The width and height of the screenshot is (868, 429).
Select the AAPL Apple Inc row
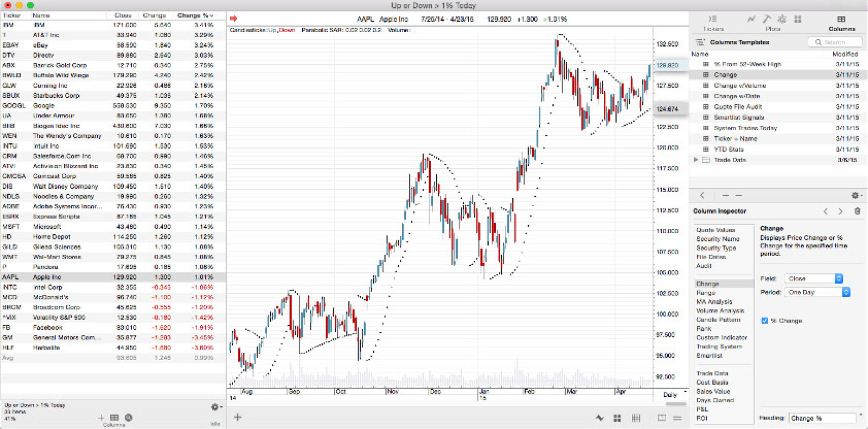(x=113, y=277)
